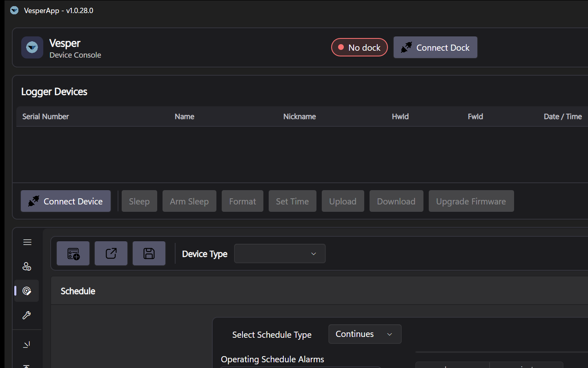Click the HwId column header
This screenshot has height=368, width=588.
coord(400,117)
